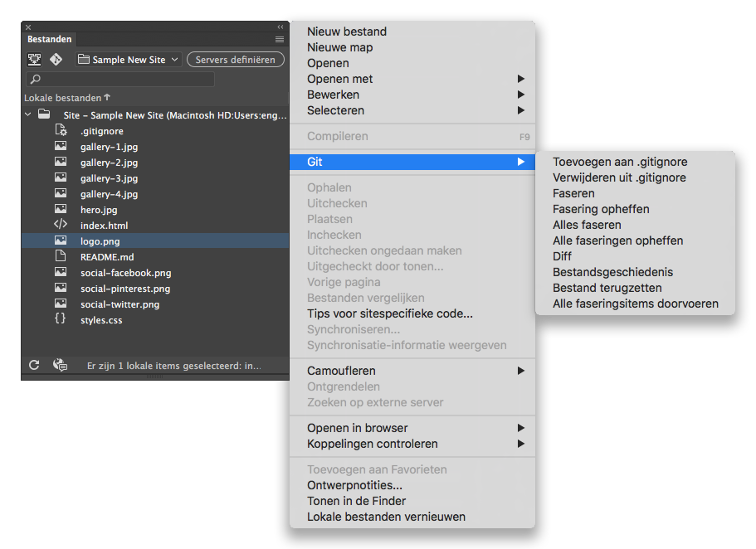Select Alles faseren in Git submenu

pyautogui.click(x=587, y=225)
